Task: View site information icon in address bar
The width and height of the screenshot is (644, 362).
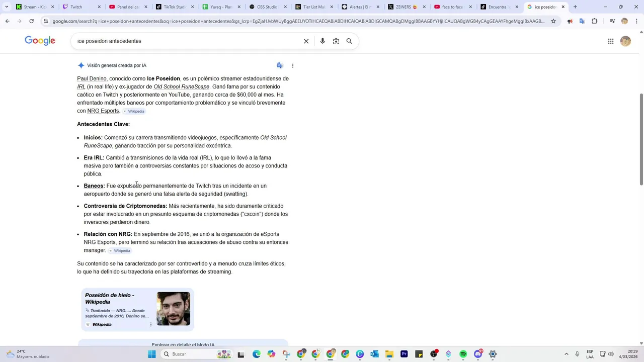Action: [46, 21]
